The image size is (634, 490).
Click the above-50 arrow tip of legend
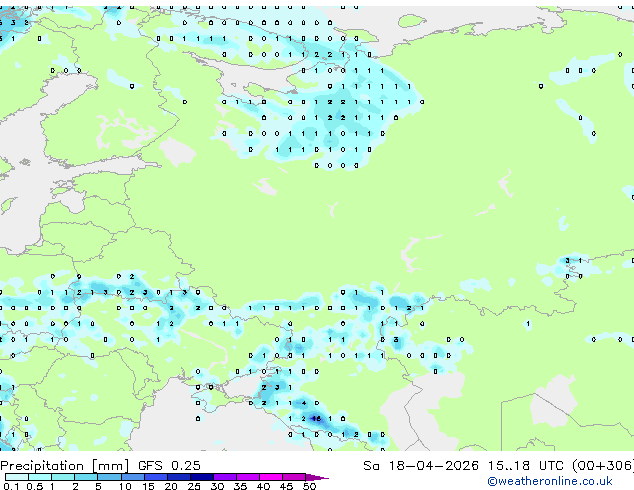click(317, 477)
